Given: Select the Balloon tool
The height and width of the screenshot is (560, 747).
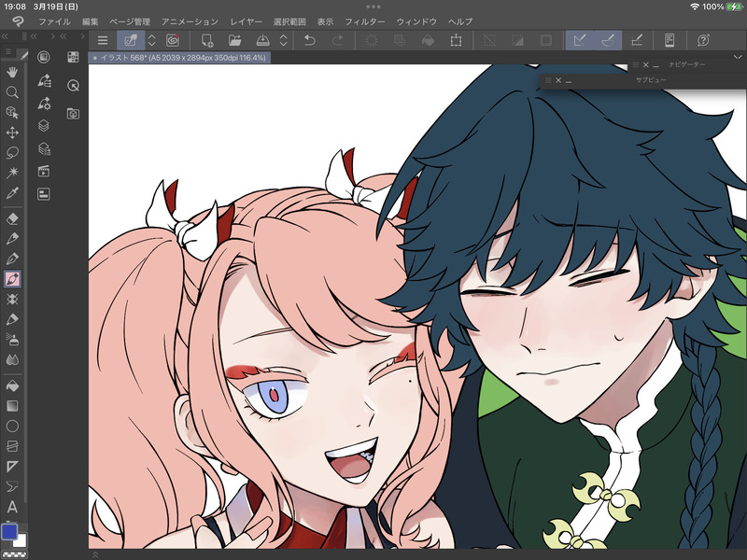Looking at the screenshot, I should click(12, 486).
